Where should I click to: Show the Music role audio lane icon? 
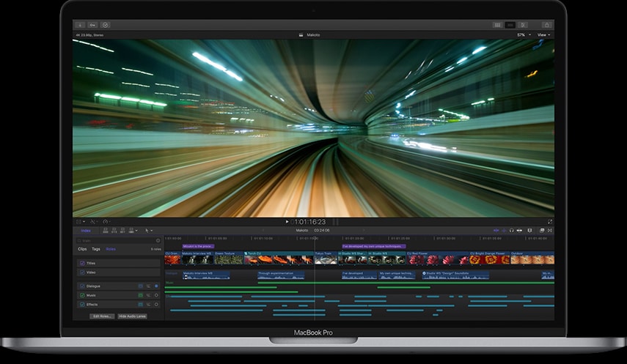tap(140, 295)
